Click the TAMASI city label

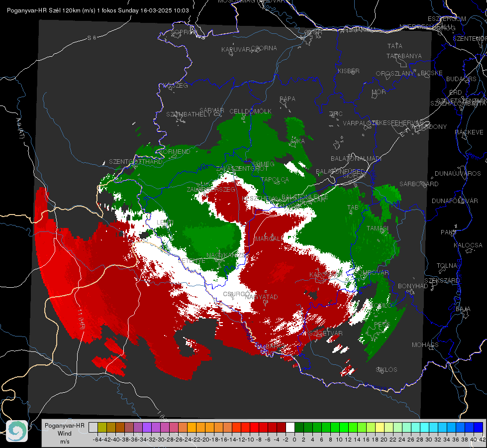click(378, 228)
